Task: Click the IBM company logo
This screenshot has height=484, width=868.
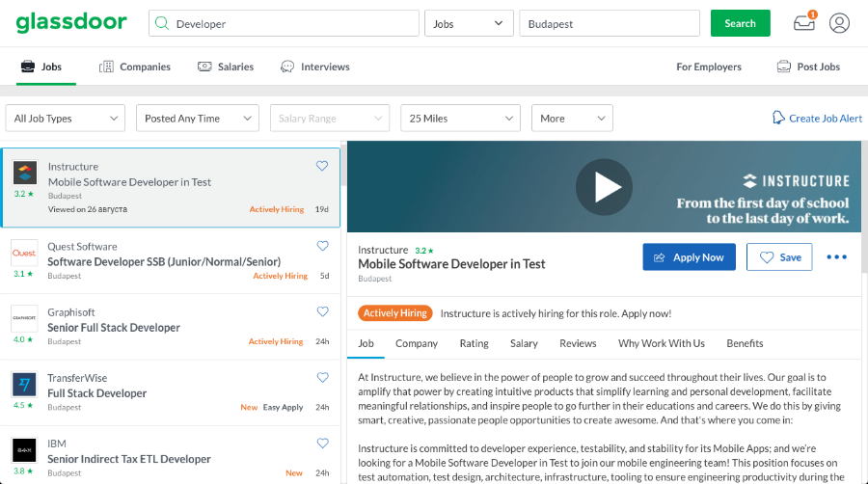Action: [x=24, y=449]
